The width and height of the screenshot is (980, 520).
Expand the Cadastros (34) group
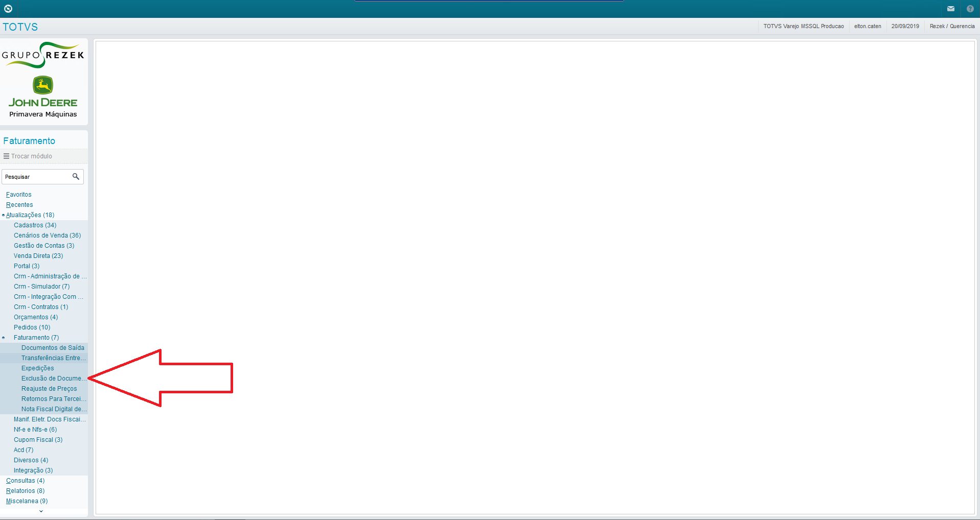click(x=35, y=225)
